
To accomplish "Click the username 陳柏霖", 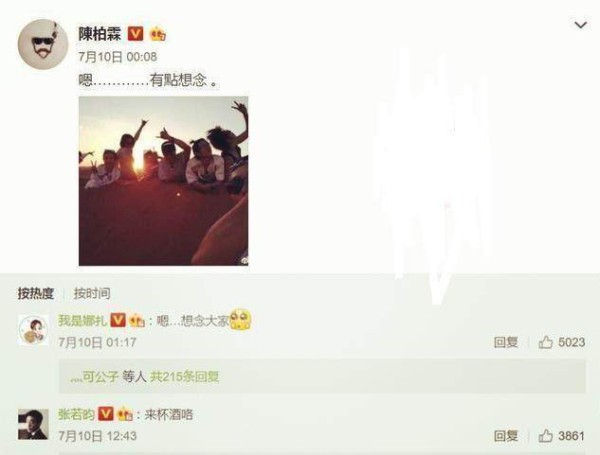I will (99, 34).
